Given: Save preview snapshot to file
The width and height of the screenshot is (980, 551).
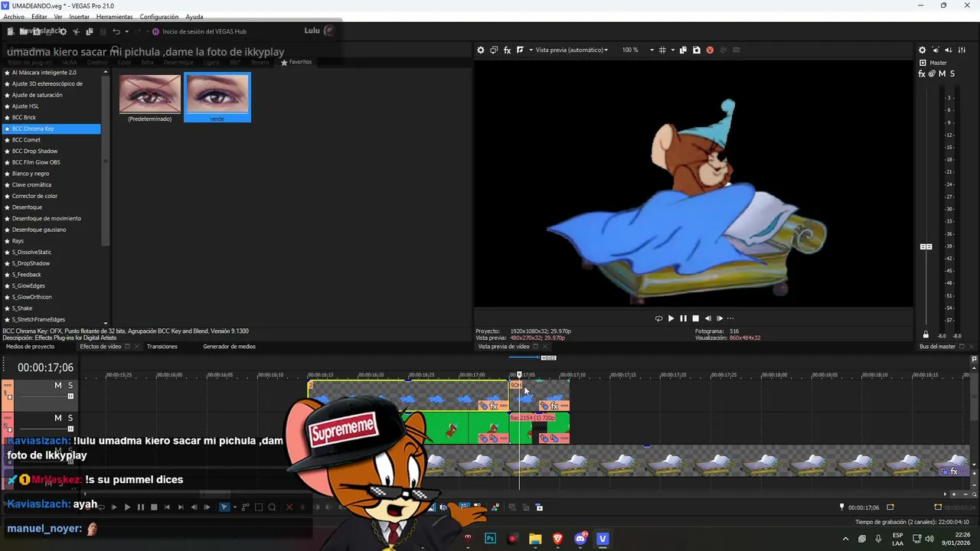Looking at the screenshot, I should [696, 50].
